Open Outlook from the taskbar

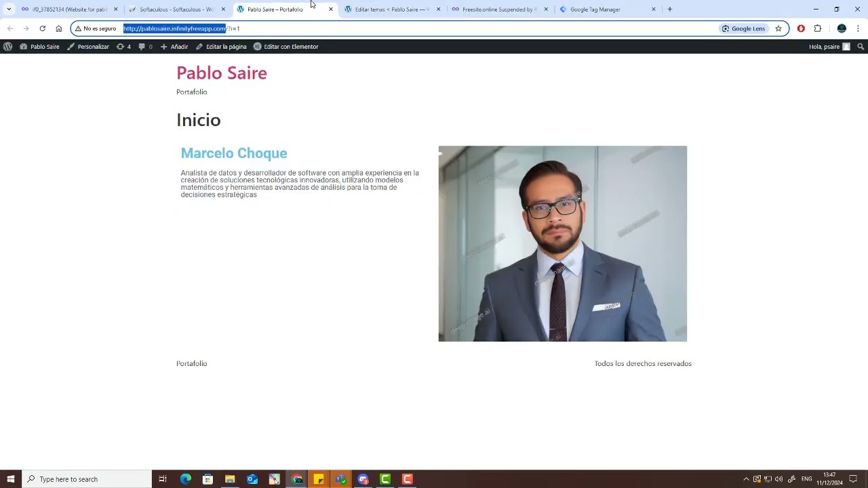click(x=252, y=479)
